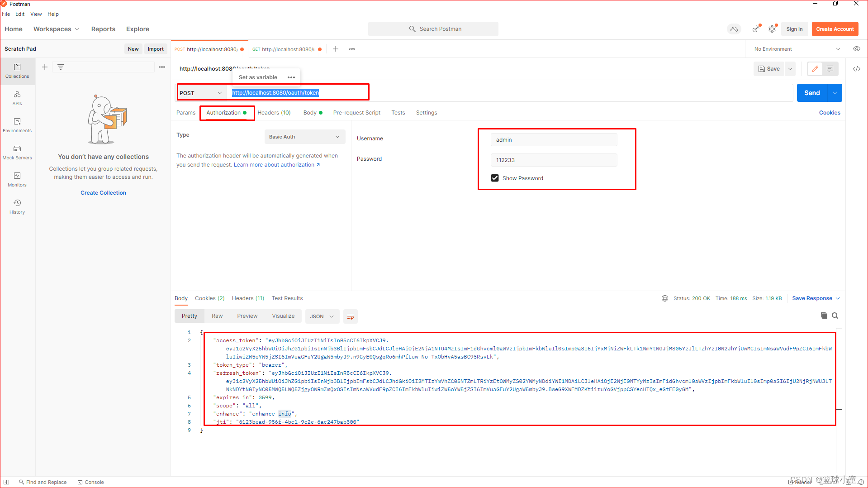Screen dimensions: 868x488
Task: Click the pencil edit icon near Save
Action: [x=815, y=69]
